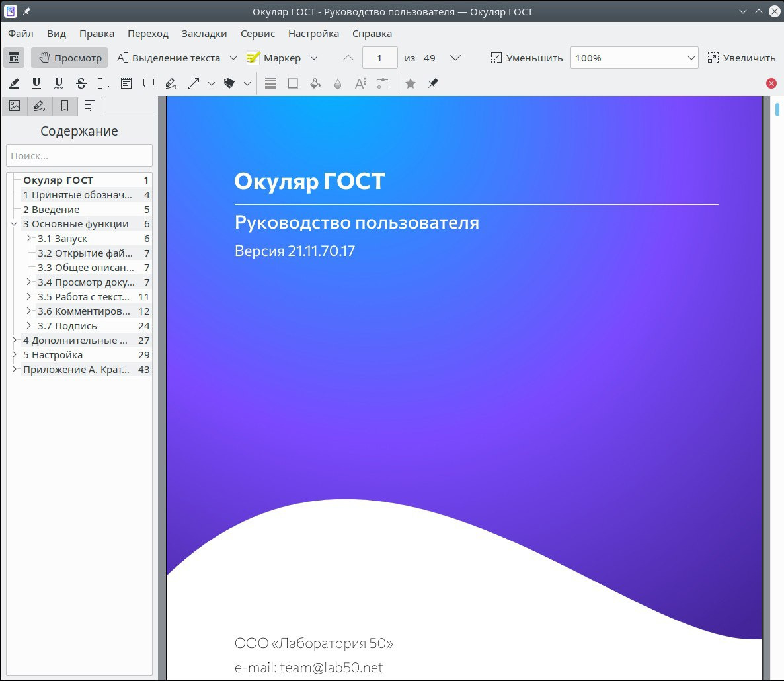Pin the annotation toolbar

click(433, 83)
